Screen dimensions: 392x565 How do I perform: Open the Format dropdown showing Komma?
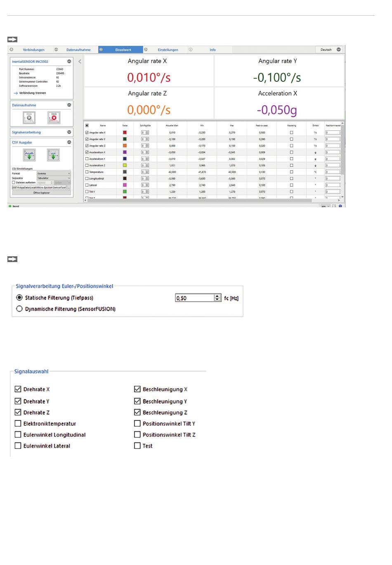[54, 173]
